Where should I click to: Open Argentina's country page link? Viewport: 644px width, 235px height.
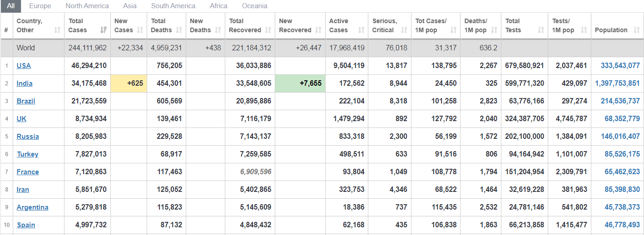click(32, 207)
